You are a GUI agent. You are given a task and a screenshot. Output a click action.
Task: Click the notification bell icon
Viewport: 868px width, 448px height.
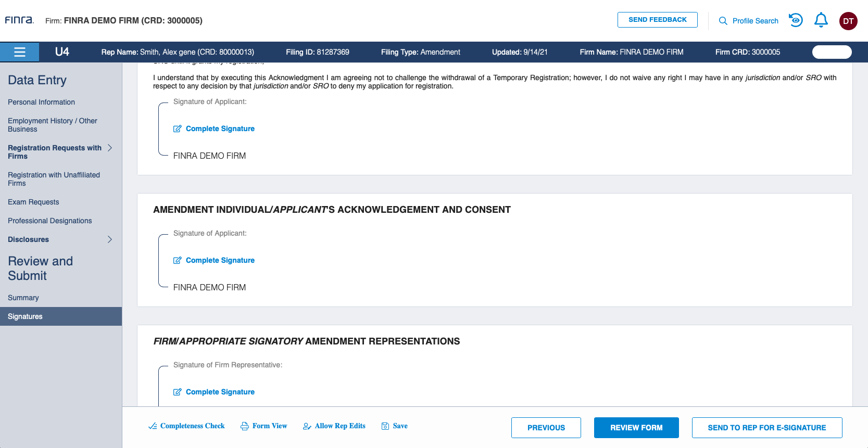coord(821,20)
